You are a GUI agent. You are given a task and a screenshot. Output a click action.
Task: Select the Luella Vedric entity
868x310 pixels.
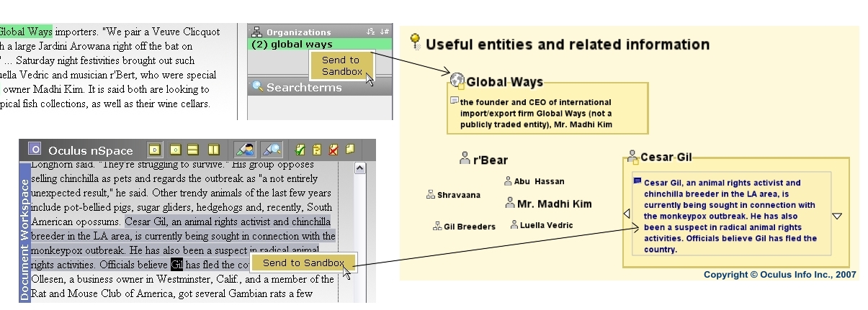[x=547, y=225]
